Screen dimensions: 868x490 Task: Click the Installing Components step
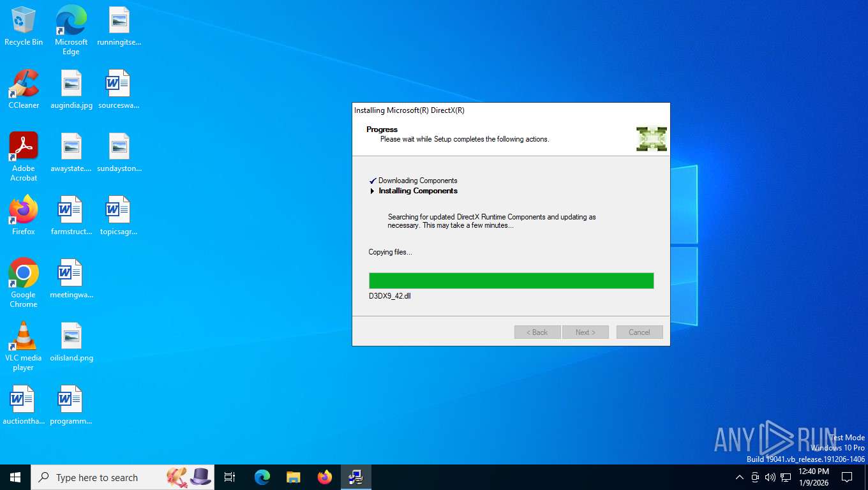(x=418, y=191)
